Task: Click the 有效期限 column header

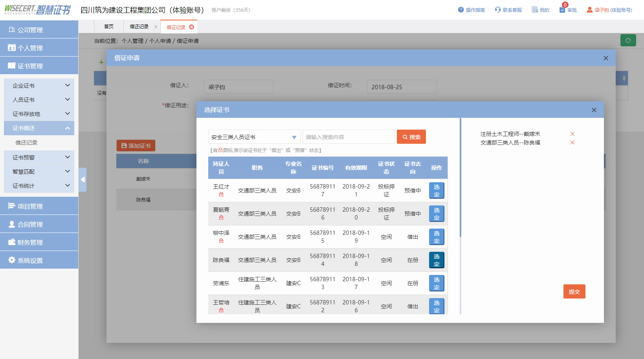Action: (356, 168)
